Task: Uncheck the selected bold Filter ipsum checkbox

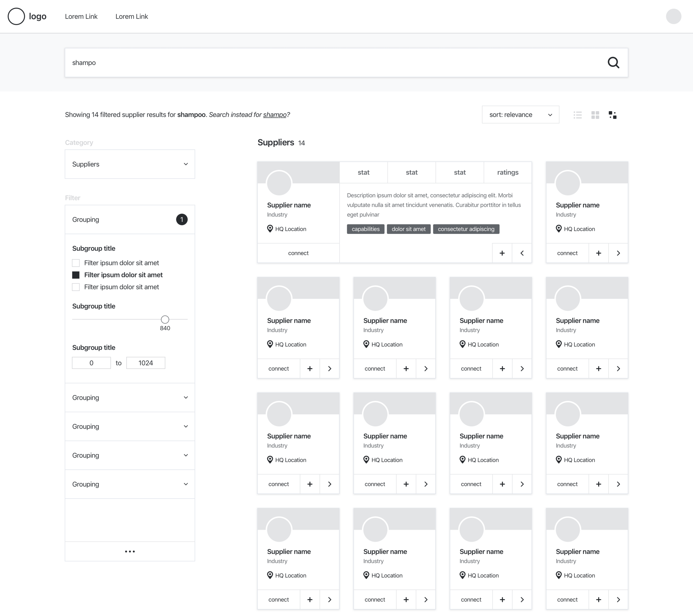Action: tap(76, 275)
